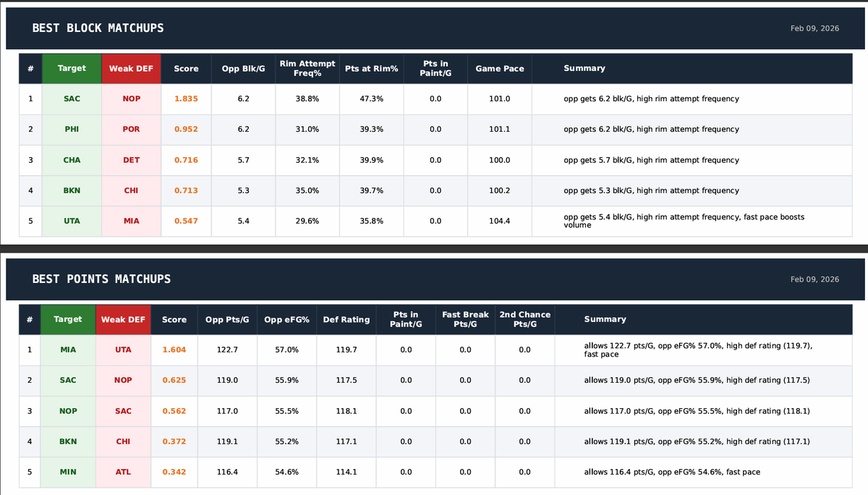
Task: Click the 114.1 Def Rating cell
Action: click(x=346, y=472)
